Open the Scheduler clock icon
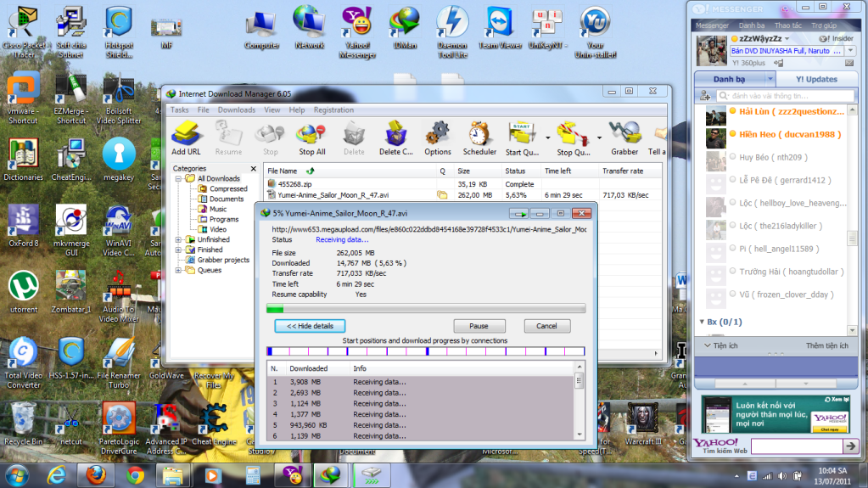Viewport: 868px width, 488px height. [x=479, y=133]
